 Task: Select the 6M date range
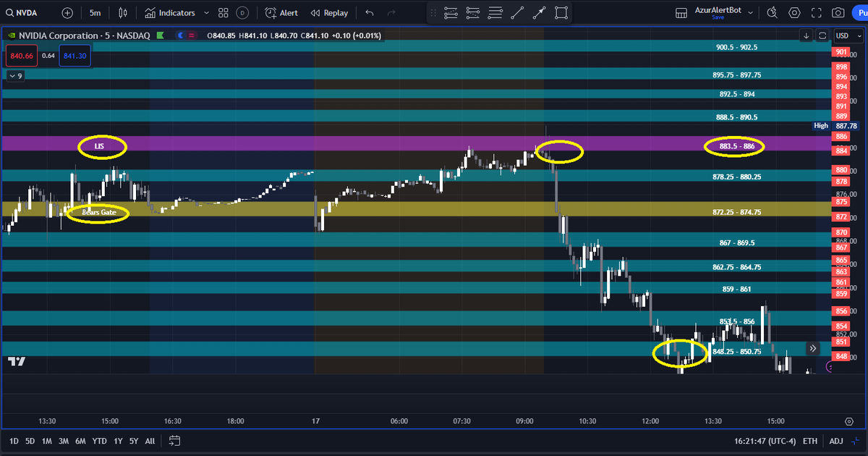tap(81, 441)
